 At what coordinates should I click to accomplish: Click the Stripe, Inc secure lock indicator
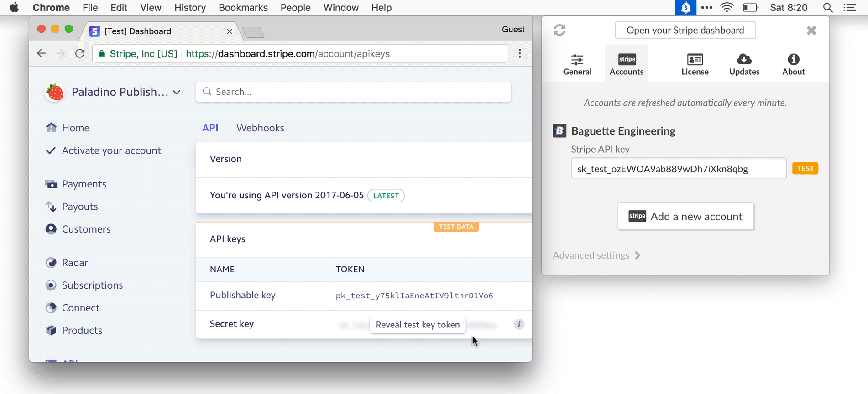pyautogui.click(x=138, y=54)
